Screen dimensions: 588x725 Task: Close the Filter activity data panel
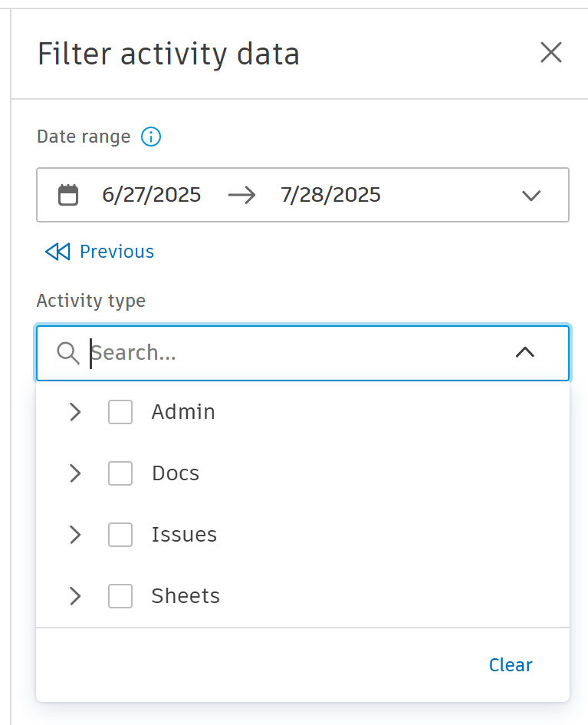(x=551, y=53)
